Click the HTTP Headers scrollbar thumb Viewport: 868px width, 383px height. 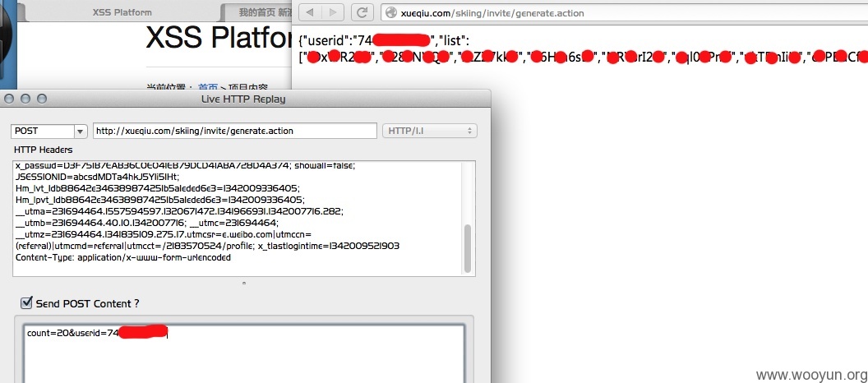pos(468,248)
